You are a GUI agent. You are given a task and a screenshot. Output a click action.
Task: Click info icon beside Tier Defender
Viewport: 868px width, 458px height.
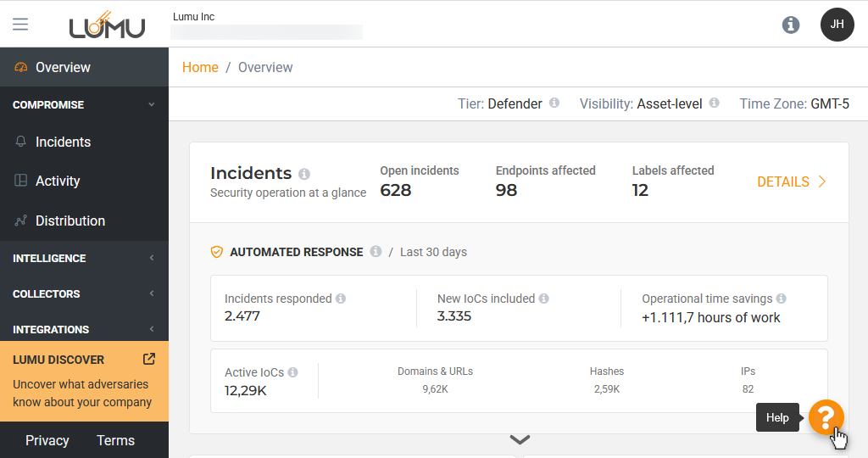coord(554,103)
